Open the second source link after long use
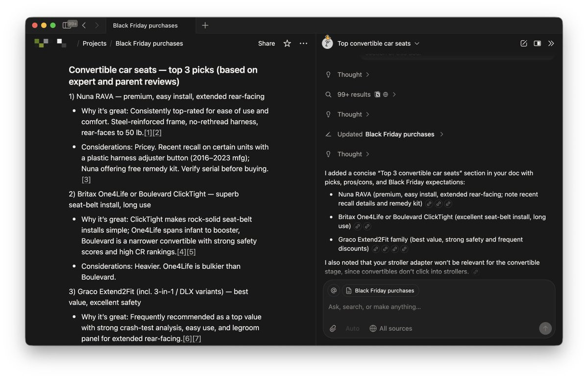588x379 pixels. pyautogui.click(x=367, y=226)
